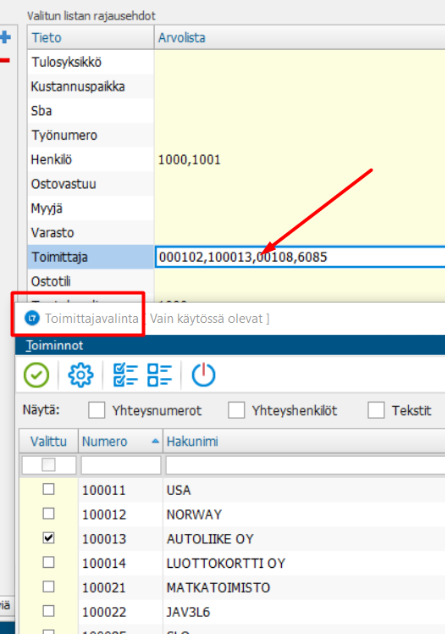Click the Toimittajavalinta window title icon
Image resolution: width=445 pixels, height=634 pixels.
point(32,318)
